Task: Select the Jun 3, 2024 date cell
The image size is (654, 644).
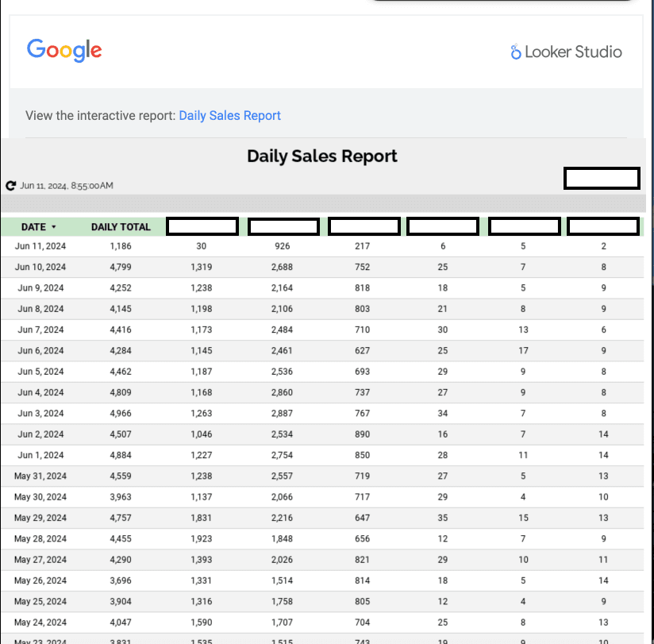Action: 40,413
